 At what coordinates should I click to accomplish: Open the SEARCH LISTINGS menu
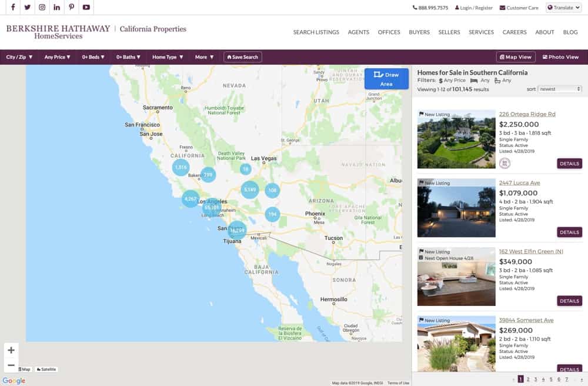coord(316,32)
